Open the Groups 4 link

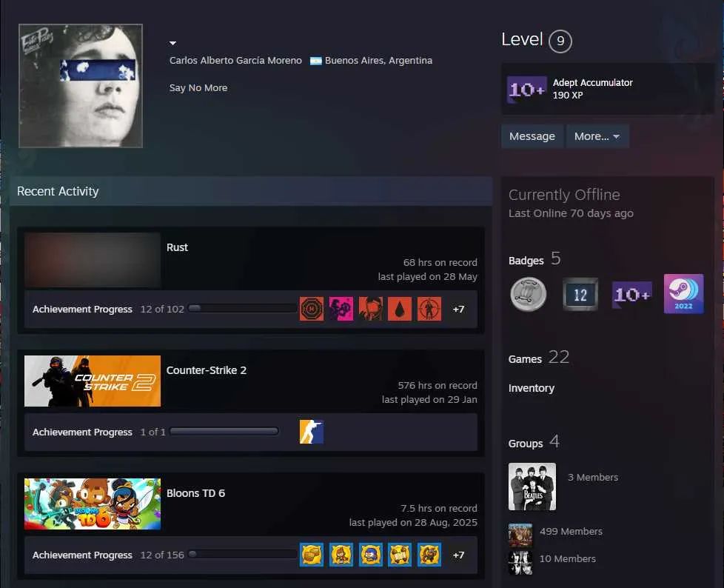[x=534, y=442]
